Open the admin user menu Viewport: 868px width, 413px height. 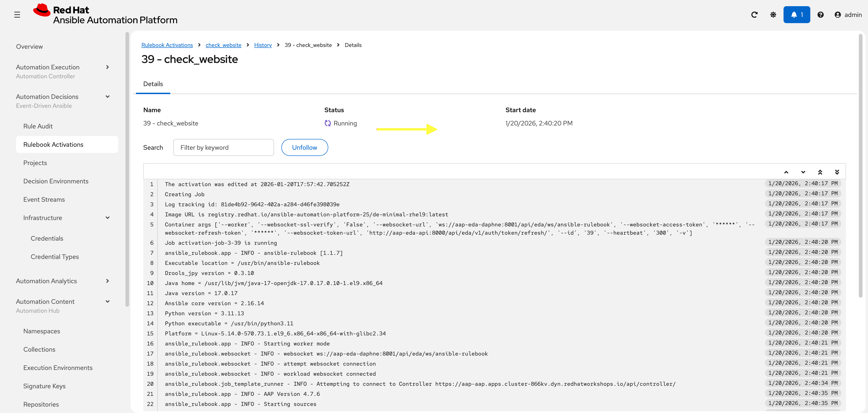848,14
